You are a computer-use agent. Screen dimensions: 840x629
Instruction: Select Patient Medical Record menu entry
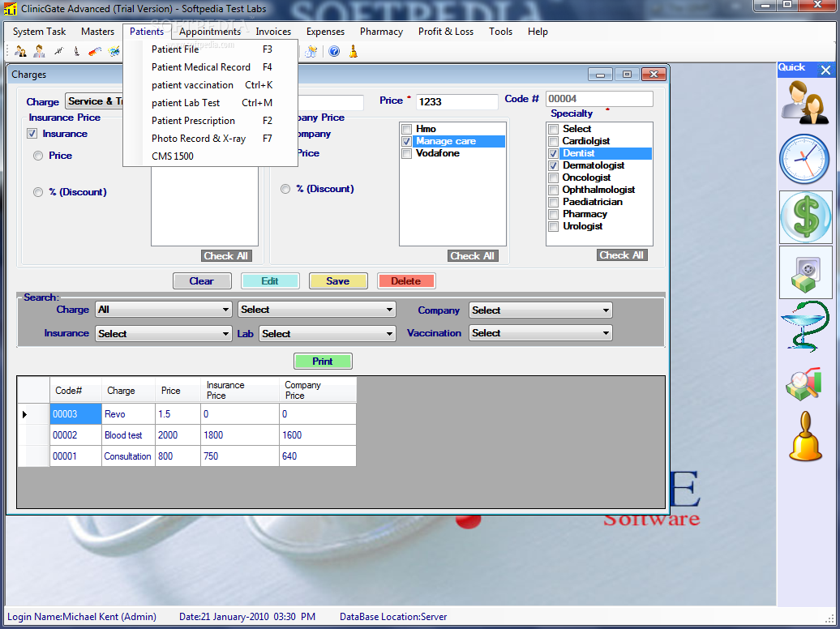pos(211,67)
